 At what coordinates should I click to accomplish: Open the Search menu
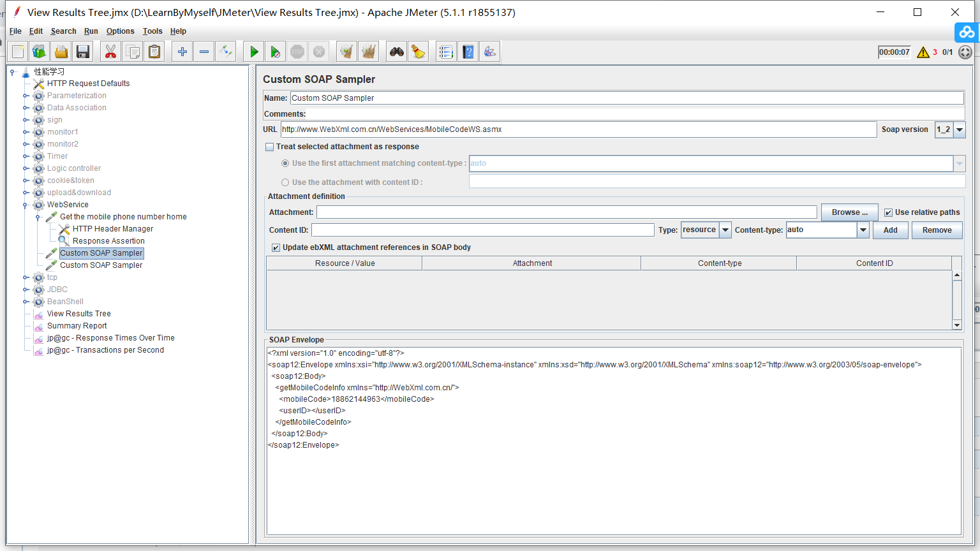(x=63, y=31)
